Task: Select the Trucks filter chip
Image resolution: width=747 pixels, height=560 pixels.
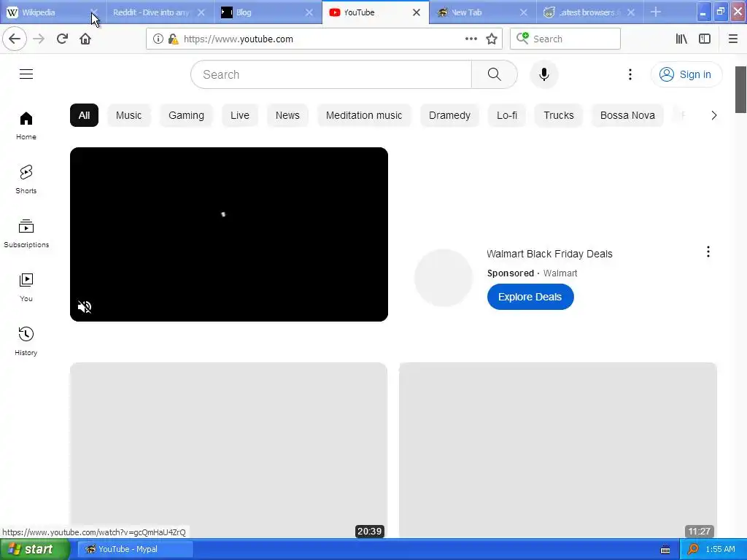Action: [559, 115]
